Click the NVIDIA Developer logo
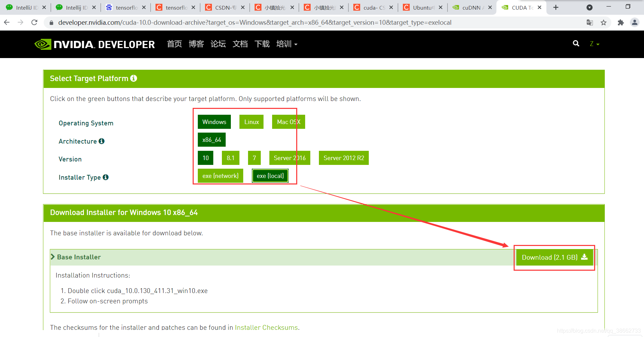 coord(95,44)
